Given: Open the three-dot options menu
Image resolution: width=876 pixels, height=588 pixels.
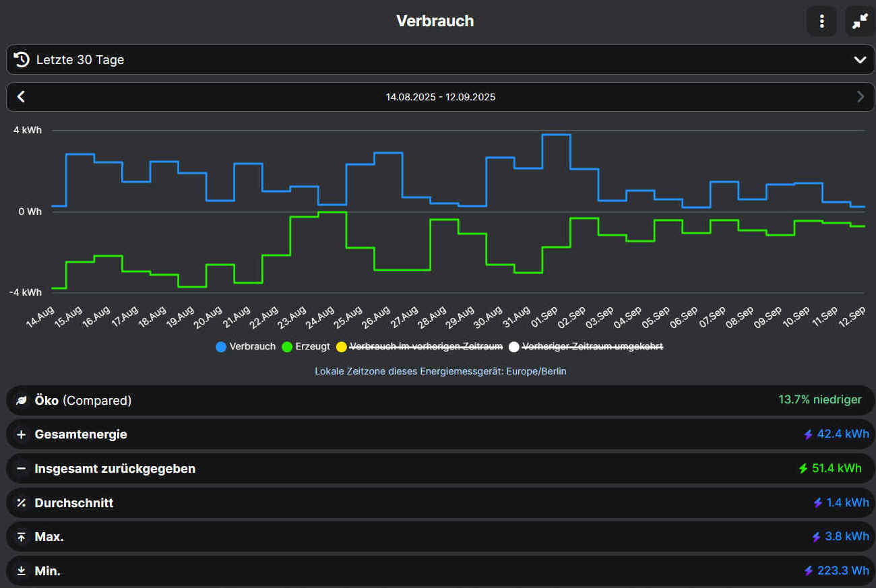Looking at the screenshot, I should (821, 22).
